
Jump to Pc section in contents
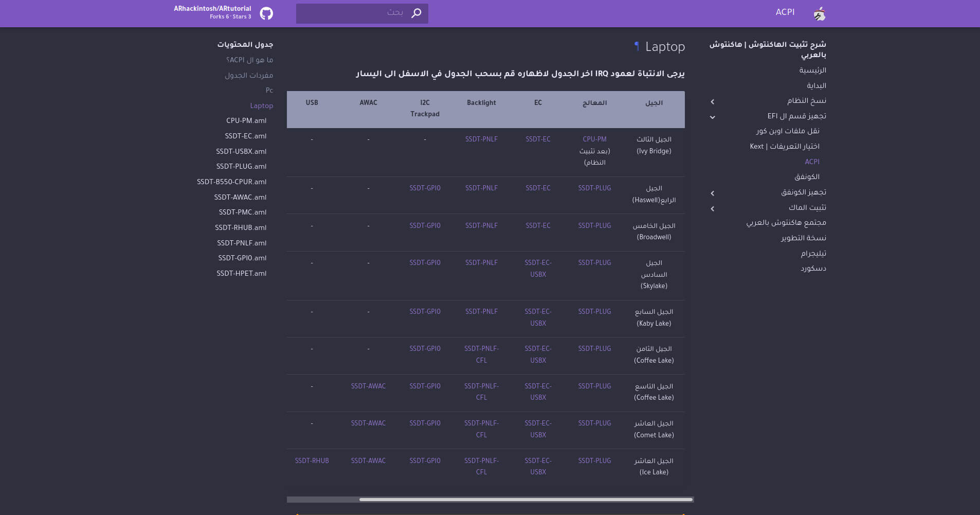click(x=269, y=91)
